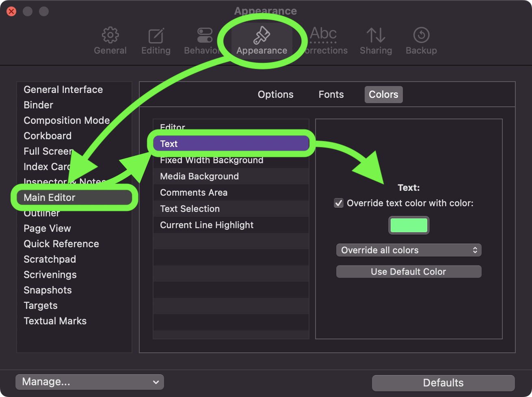Open the Manage... popup menu
This screenshot has width=532, height=397.
90,382
